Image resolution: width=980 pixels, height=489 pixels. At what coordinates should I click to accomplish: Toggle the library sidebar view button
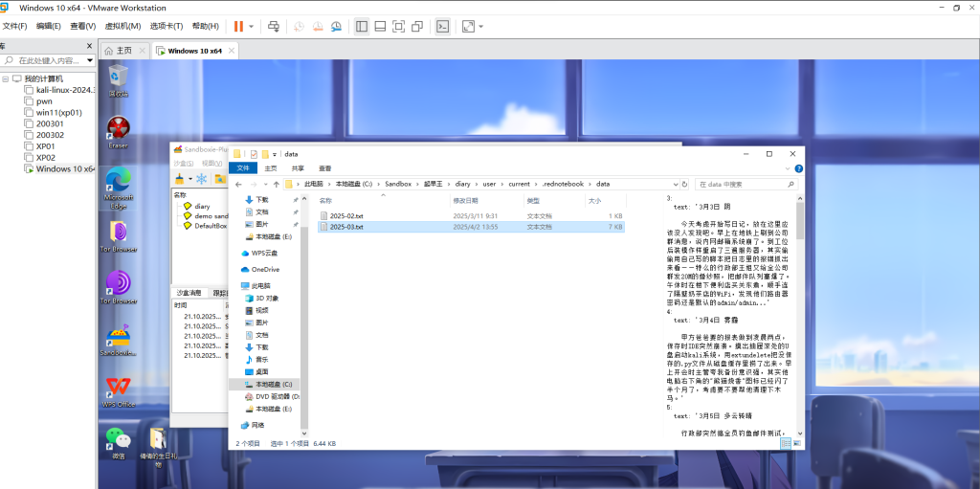click(362, 26)
